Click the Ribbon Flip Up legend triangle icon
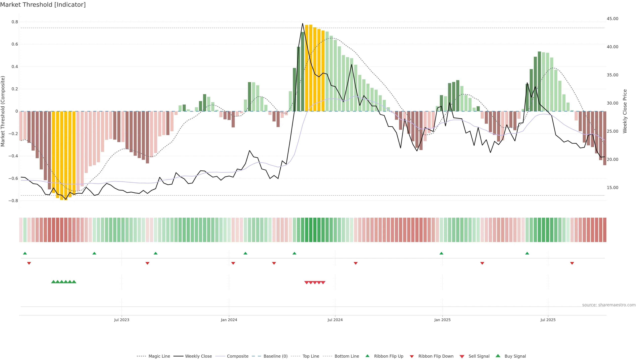644x362 pixels. [367, 356]
